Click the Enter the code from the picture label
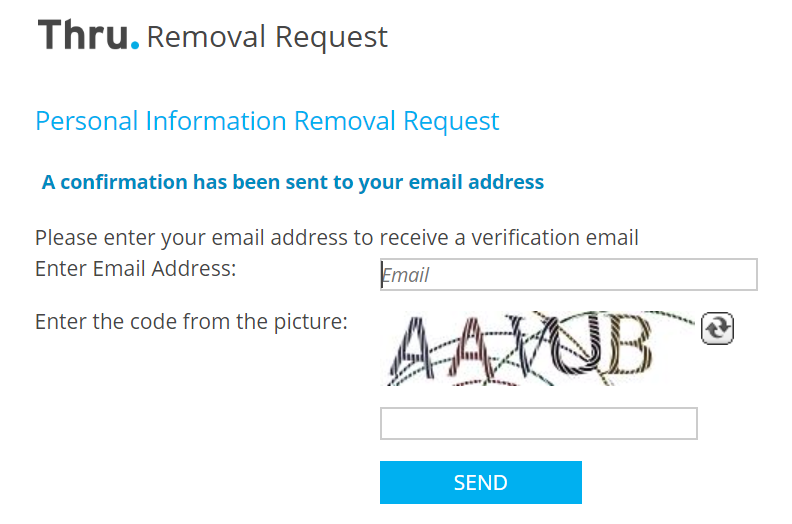This screenshot has height=524, width=792. [x=191, y=322]
